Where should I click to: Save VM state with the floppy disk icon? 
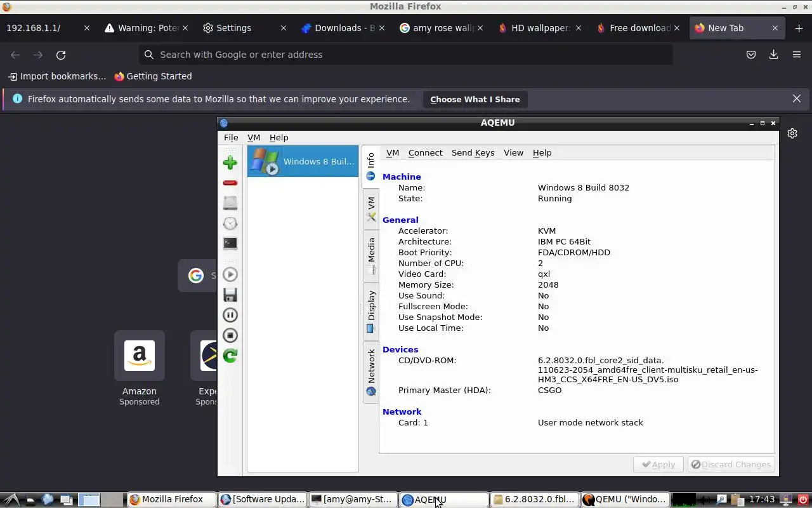(x=230, y=295)
